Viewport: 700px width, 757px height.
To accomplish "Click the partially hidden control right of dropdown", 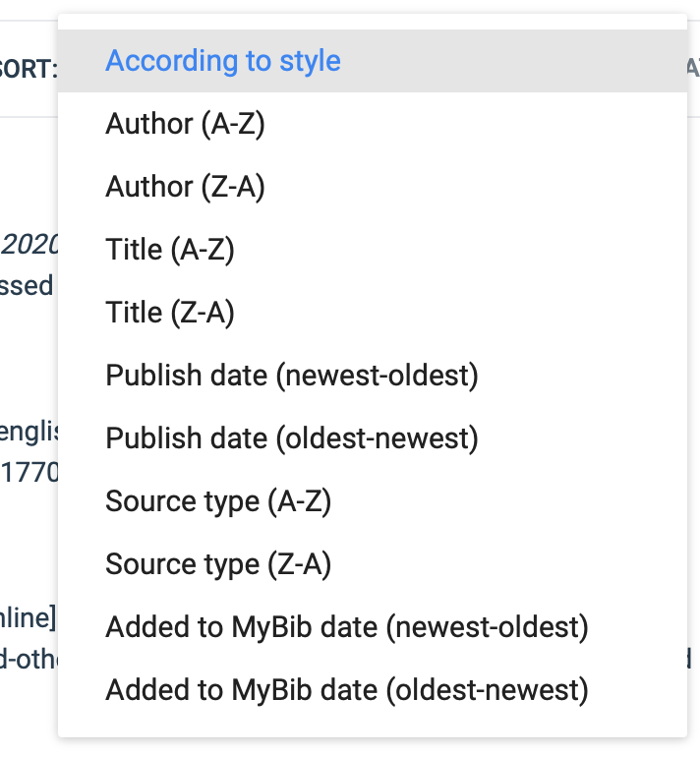I will 692,68.
